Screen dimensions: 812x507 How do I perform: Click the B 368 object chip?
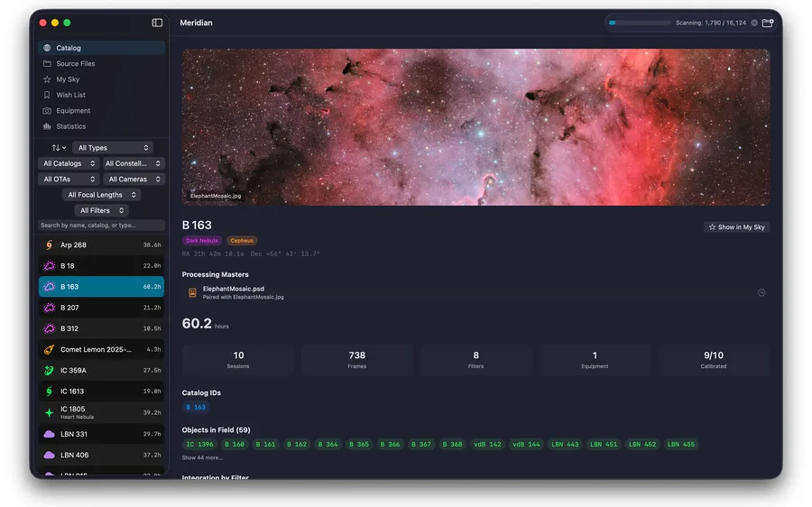452,445
